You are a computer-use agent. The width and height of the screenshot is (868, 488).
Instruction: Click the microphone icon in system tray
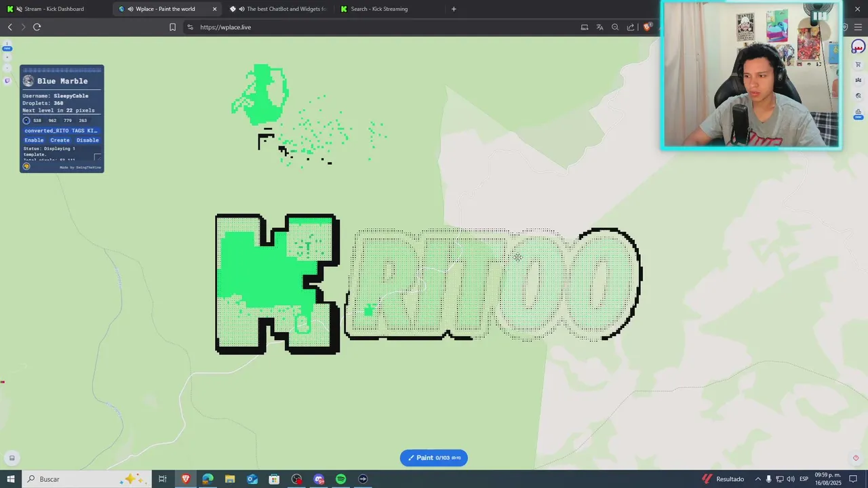(x=768, y=479)
